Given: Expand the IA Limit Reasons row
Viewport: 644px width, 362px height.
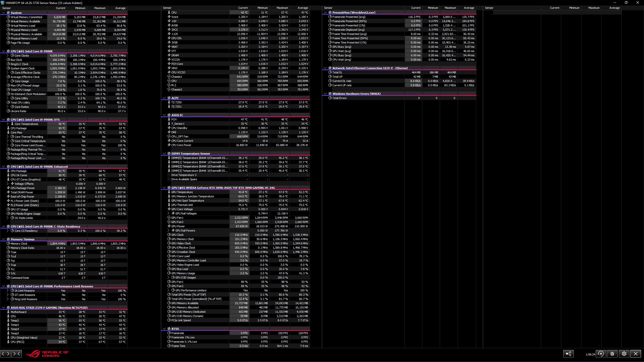Looking at the screenshot, I should click(8, 291).
